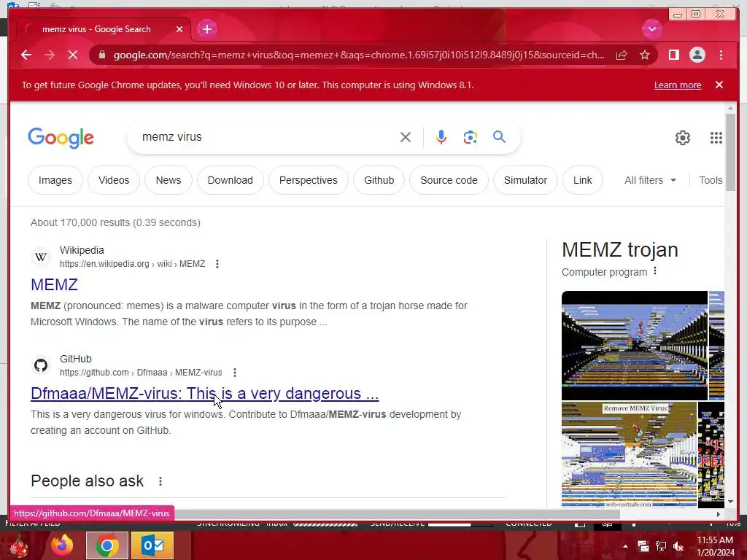Screen dimensions: 747x560
Task: Click the vertical scrollbar thumb
Action: coord(730,152)
